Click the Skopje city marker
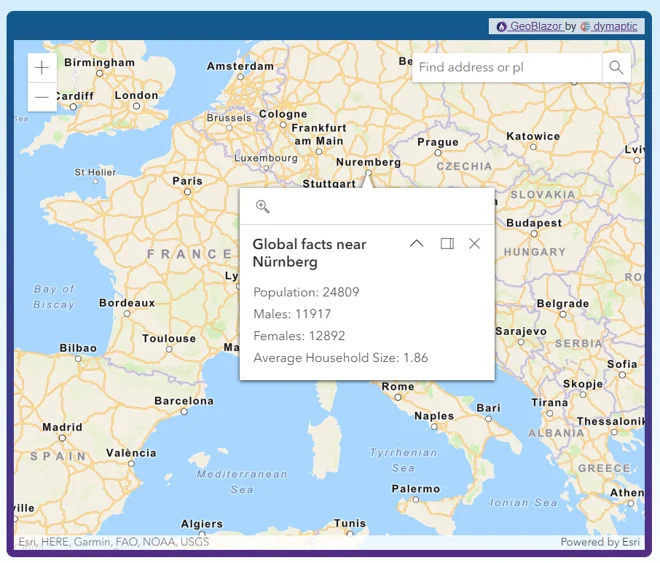 pyautogui.click(x=583, y=395)
